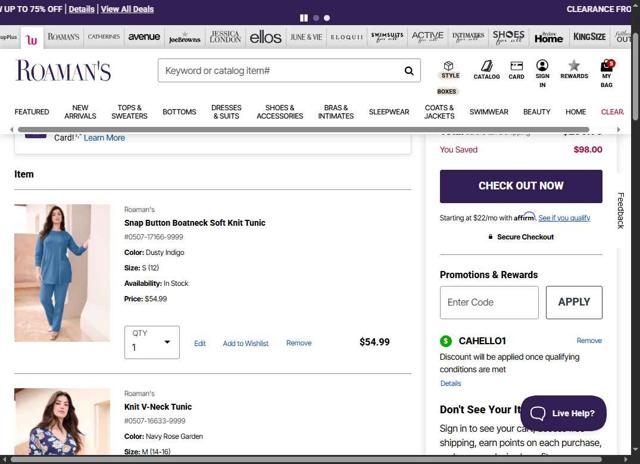640x464 pixels.
Task: Click the Check Out Now button
Action: [x=521, y=186]
